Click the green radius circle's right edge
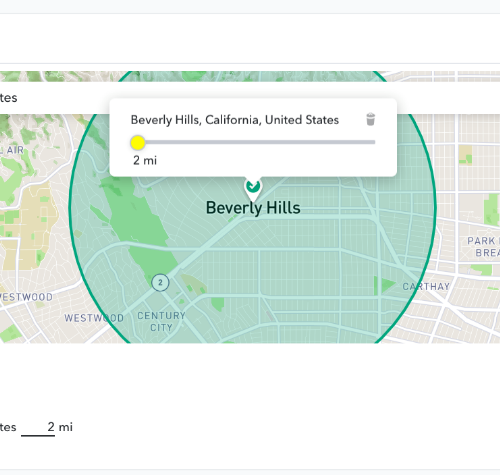Image resolution: width=500 pixels, height=475 pixels. click(435, 207)
